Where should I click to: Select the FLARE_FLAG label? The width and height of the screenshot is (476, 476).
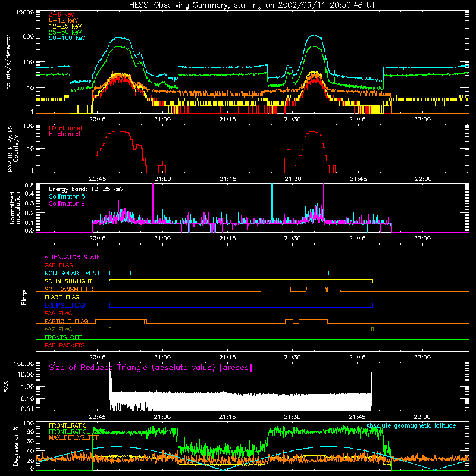(x=62, y=297)
